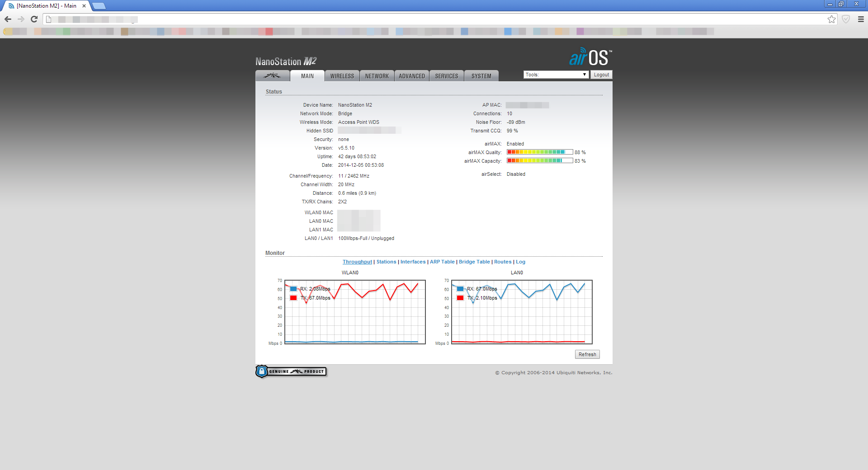The image size is (868, 470).
Task: Click the airMAX Quality progress bar
Action: click(x=540, y=152)
